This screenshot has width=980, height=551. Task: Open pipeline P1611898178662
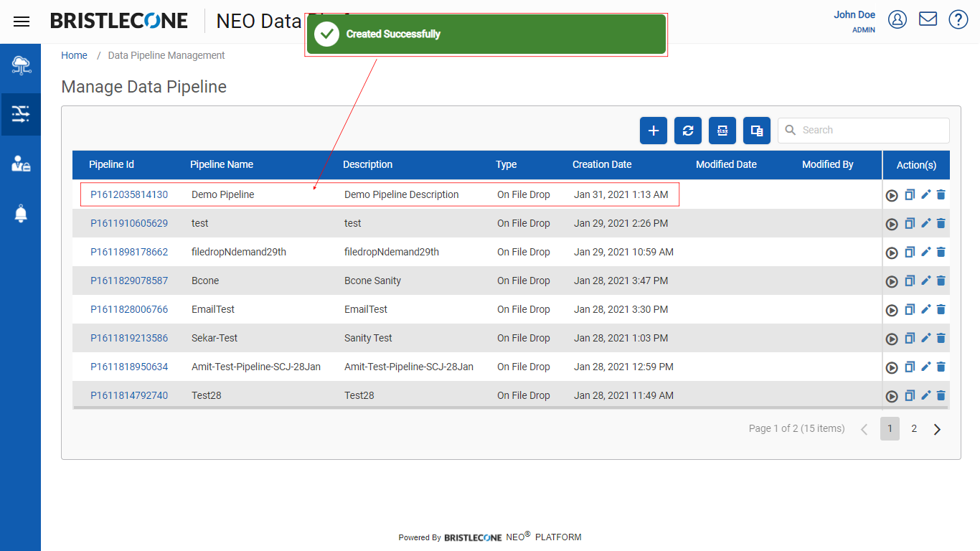tap(129, 252)
